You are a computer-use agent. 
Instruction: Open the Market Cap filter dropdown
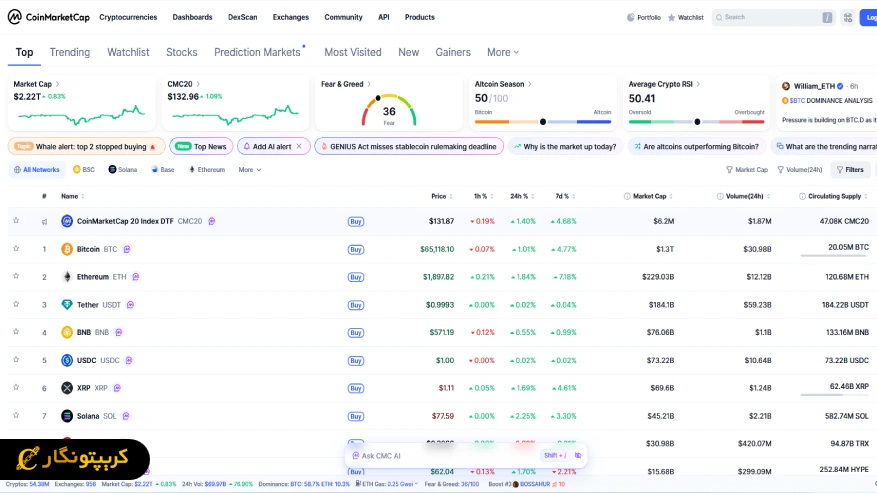[747, 170]
